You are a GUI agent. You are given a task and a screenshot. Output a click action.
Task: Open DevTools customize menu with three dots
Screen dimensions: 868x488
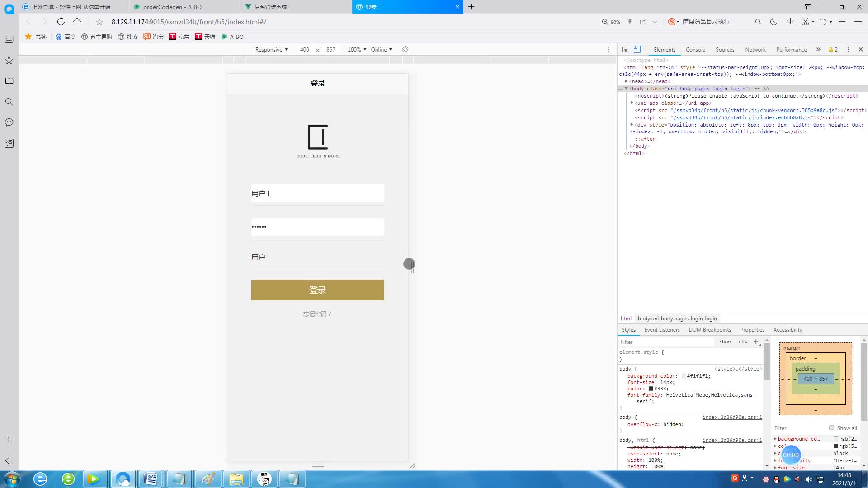coord(848,50)
